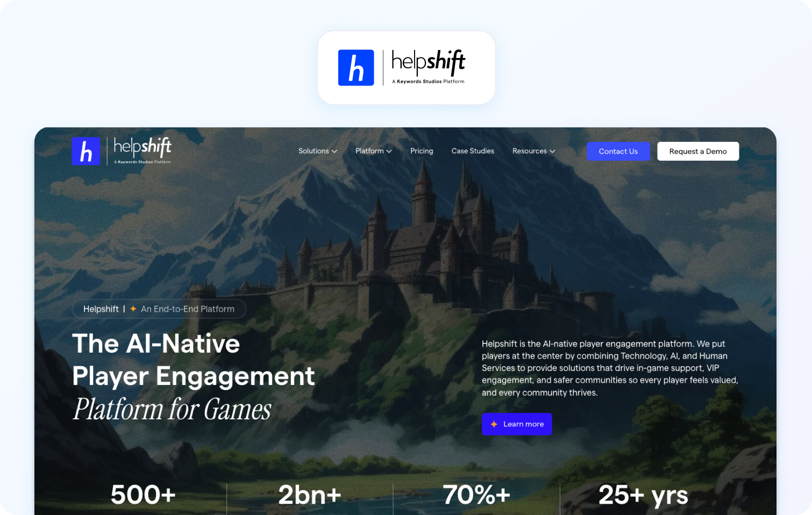Click the italic "Platform for Games" heading
The image size is (812, 515).
pos(172,409)
